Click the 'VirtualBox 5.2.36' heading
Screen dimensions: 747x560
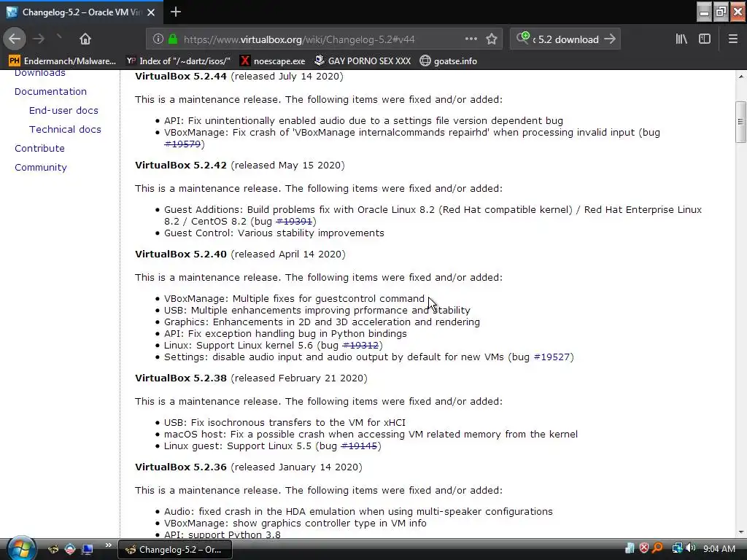(x=181, y=467)
